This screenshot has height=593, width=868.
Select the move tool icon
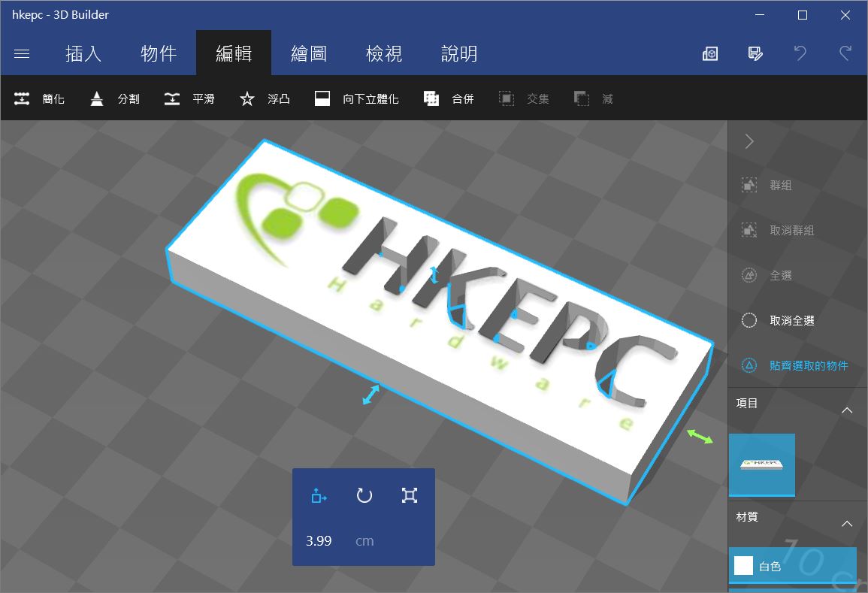point(319,495)
